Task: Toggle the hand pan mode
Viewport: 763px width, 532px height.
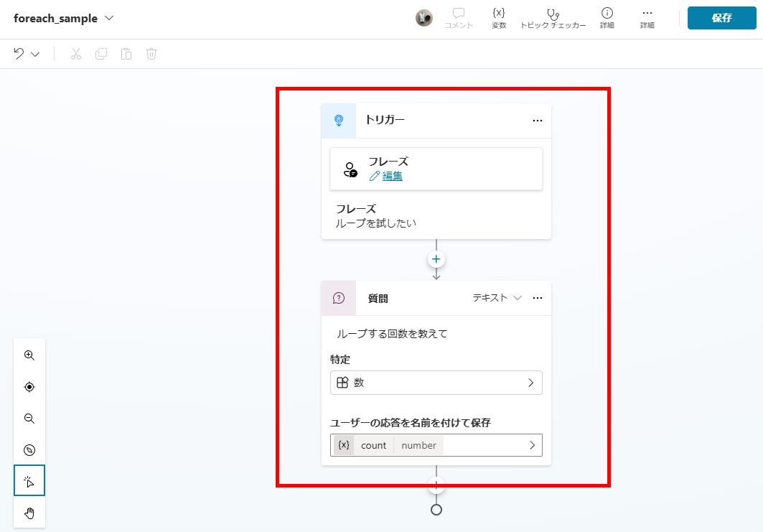Action: [29, 513]
